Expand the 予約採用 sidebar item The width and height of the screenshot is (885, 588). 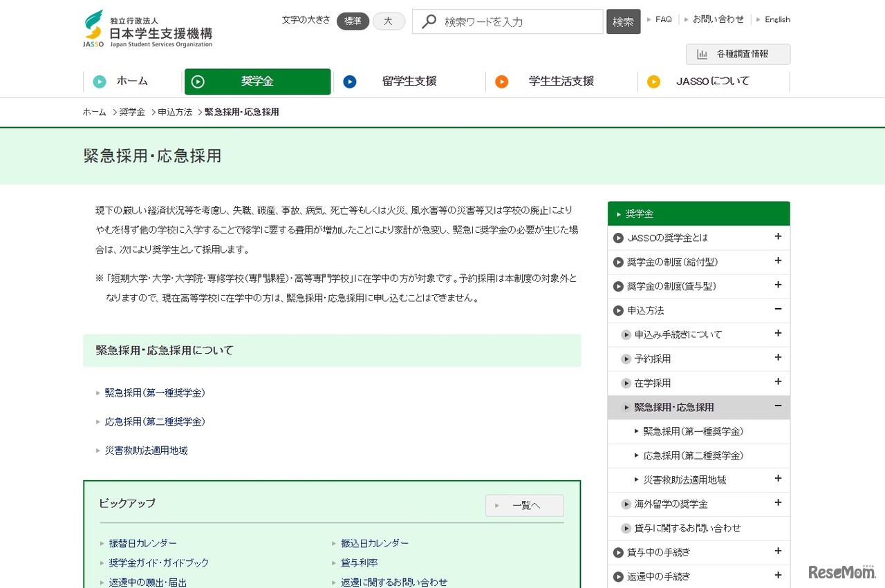[x=778, y=358]
